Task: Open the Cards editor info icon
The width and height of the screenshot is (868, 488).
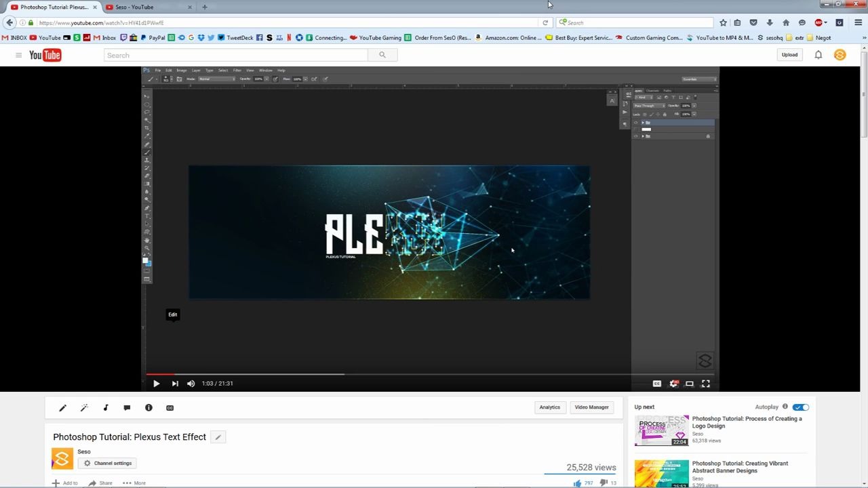Action: 149,407
